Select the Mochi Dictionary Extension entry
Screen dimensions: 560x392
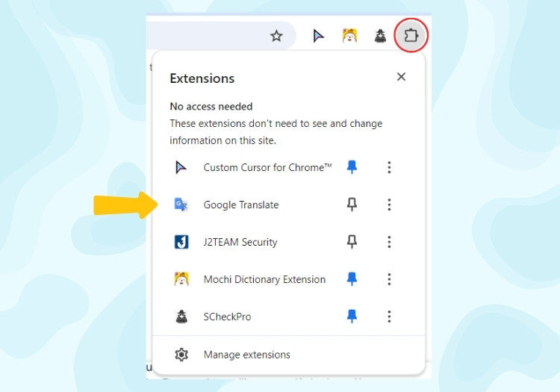[264, 279]
